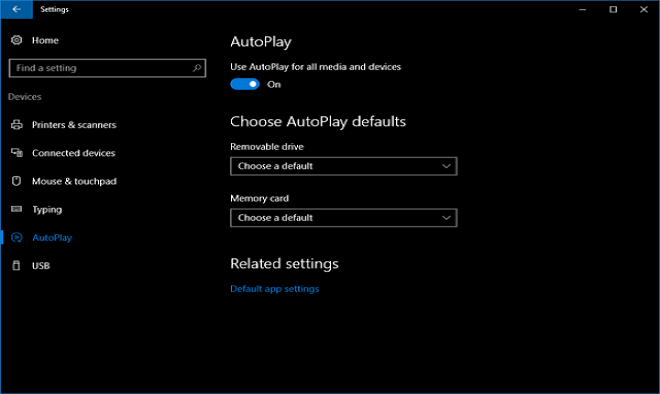Click the Mouse & touchpad mouse icon
The width and height of the screenshot is (660, 394).
[x=16, y=181]
